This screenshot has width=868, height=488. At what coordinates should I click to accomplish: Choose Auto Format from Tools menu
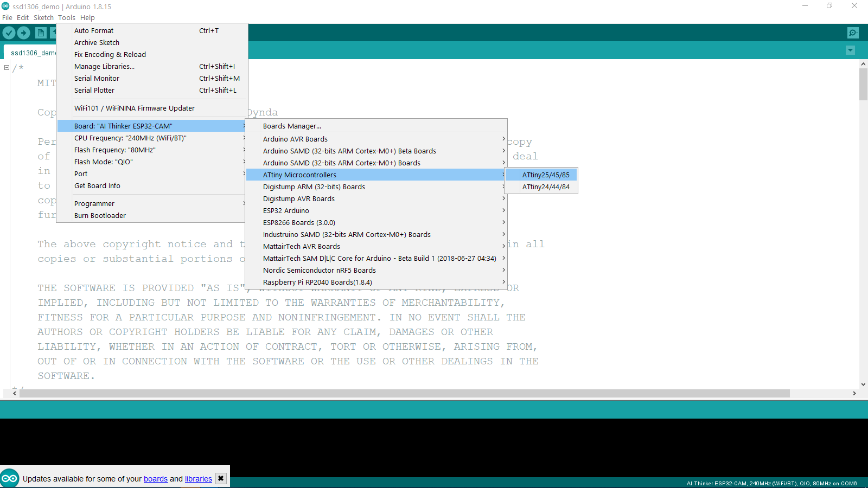[x=152, y=31]
